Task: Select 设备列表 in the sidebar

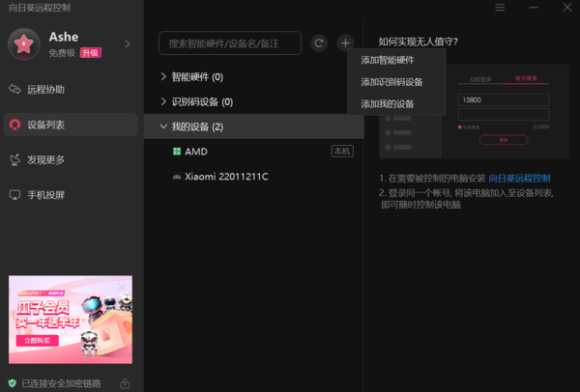Action: coord(71,125)
